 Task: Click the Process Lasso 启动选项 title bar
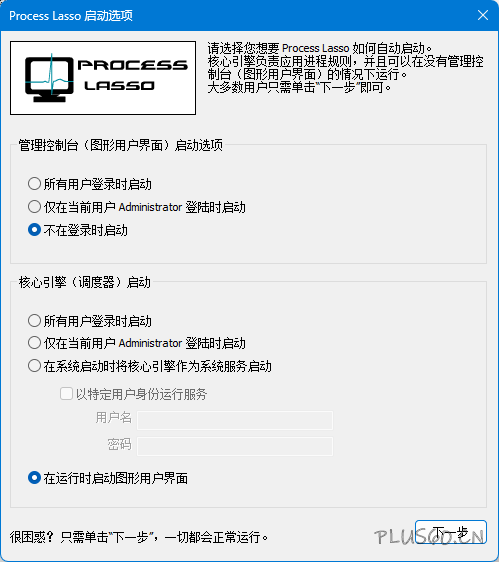pyautogui.click(x=237, y=15)
